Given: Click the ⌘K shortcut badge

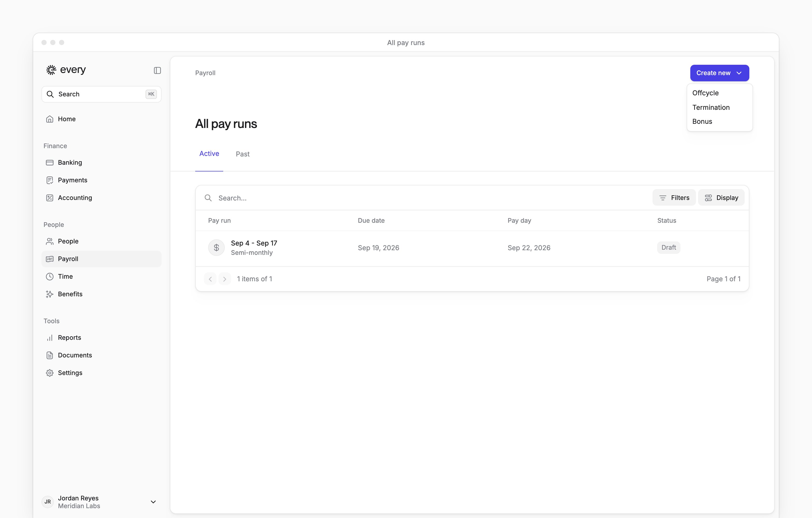Looking at the screenshot, I should coord(151,94).
